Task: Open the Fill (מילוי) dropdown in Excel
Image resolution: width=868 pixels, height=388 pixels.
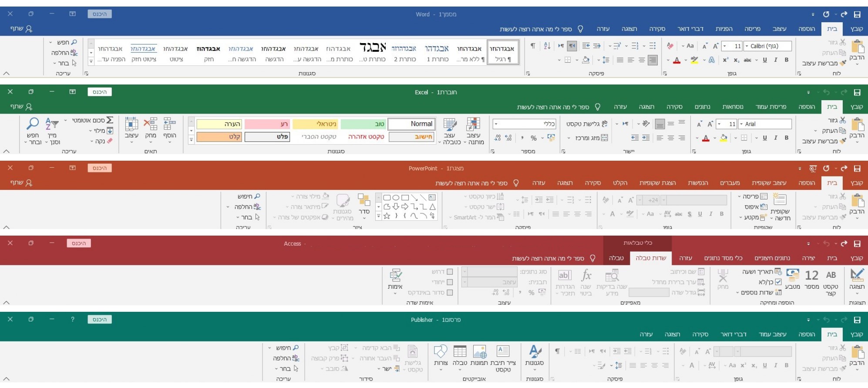Action: point(101,131)
